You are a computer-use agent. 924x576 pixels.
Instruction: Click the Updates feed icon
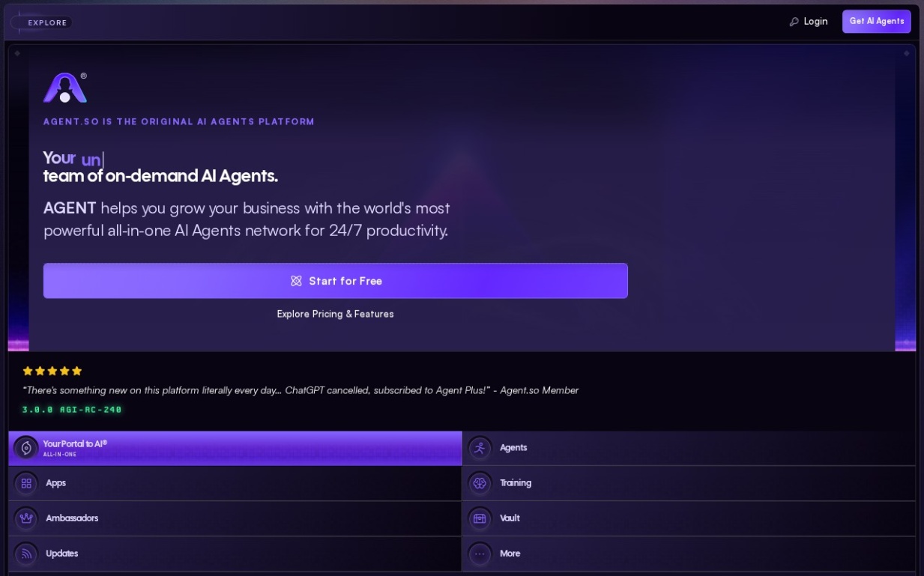(x=26, y=554)
